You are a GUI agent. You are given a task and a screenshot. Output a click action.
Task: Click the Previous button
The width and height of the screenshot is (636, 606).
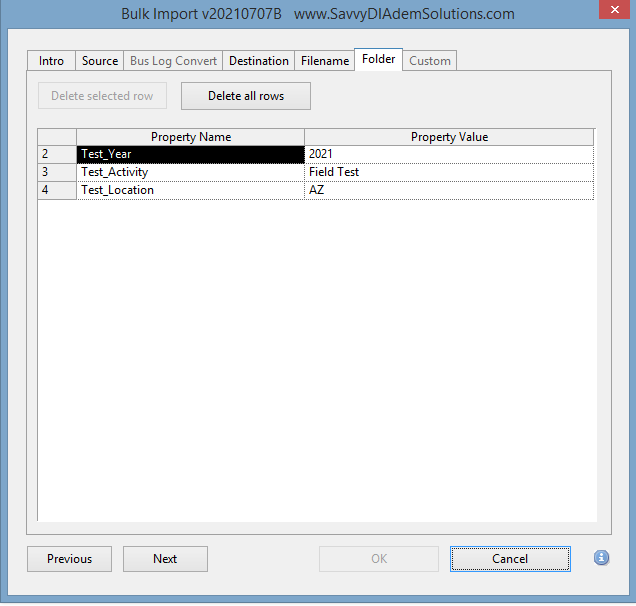click(69, 559)
